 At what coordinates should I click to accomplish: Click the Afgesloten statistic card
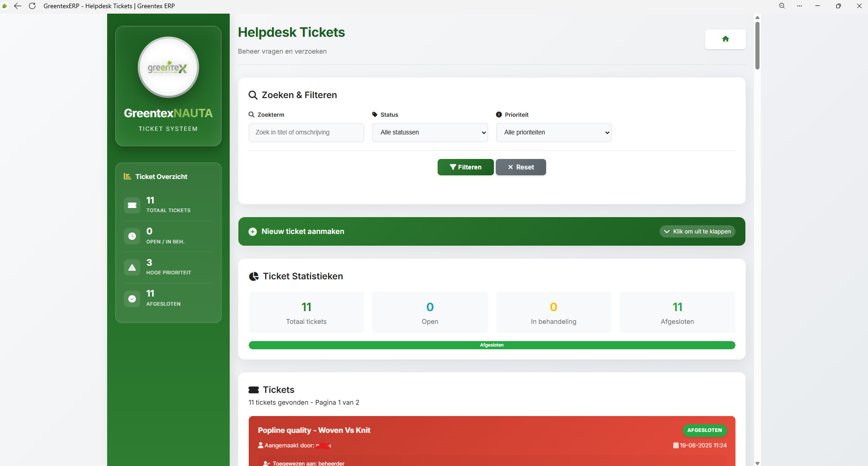click(x=677, y=312)
